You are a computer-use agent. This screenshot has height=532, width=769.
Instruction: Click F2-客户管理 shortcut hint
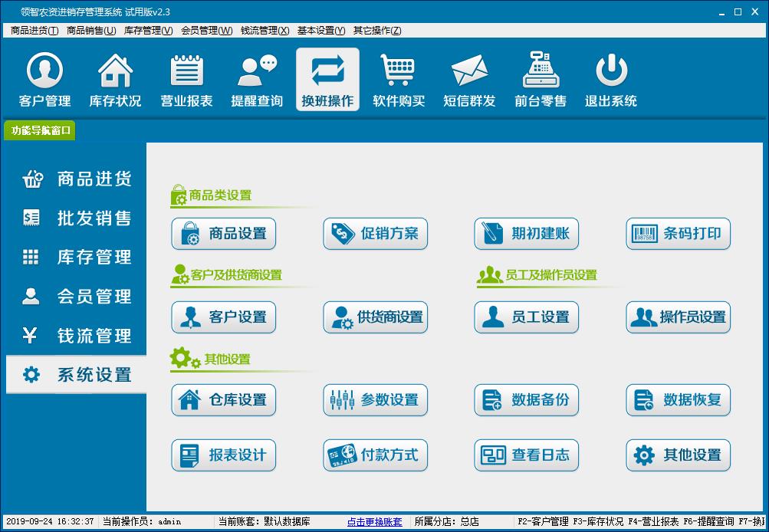pyautogui.click(x=543, y=522)
